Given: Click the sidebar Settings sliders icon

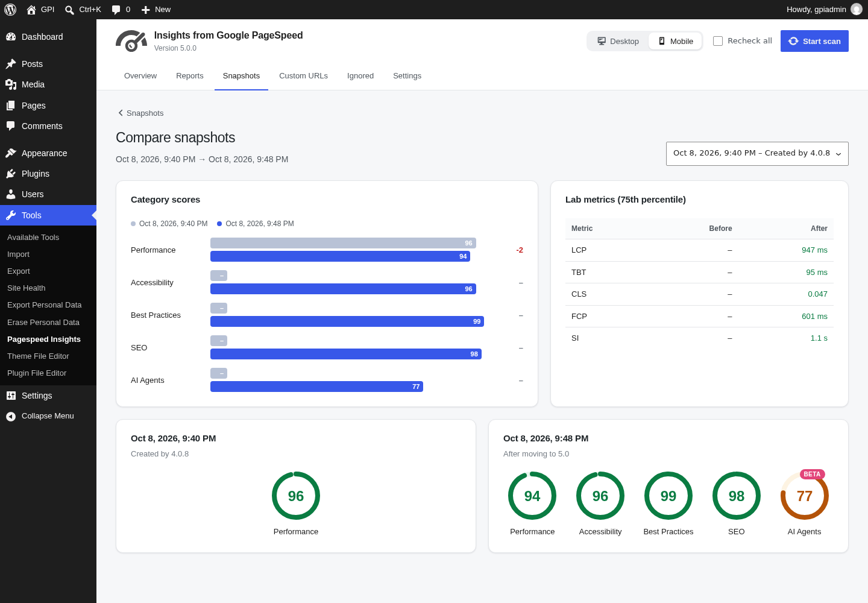Looking at the screenshot, I should (11, 396).
